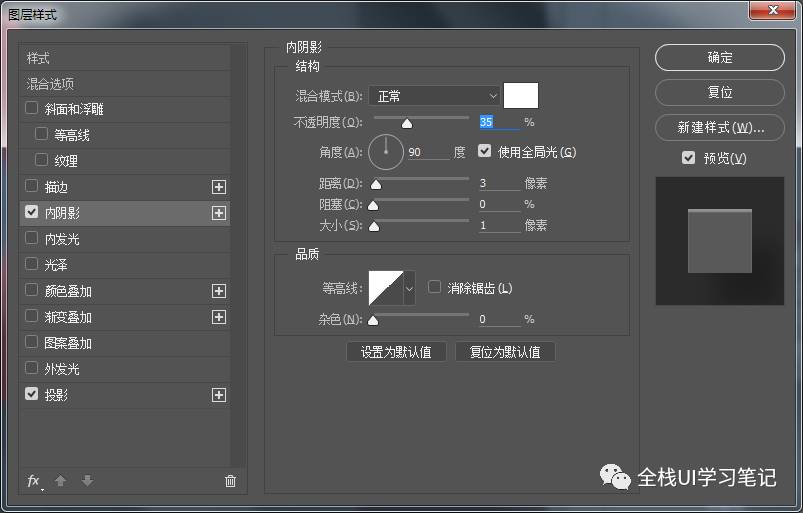The image size is (803, 513).
Task: Click the 阻塞 slider handle
Action: tap(373, 206)
